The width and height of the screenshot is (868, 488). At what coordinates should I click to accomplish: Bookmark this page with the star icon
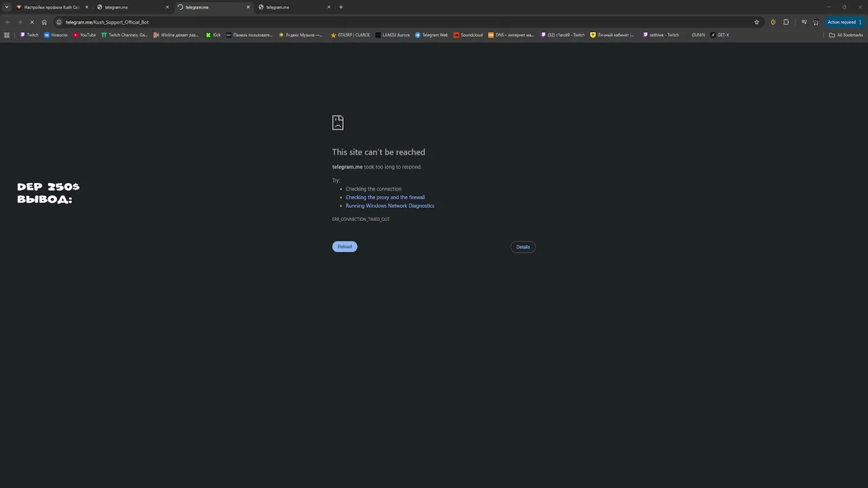757,22
